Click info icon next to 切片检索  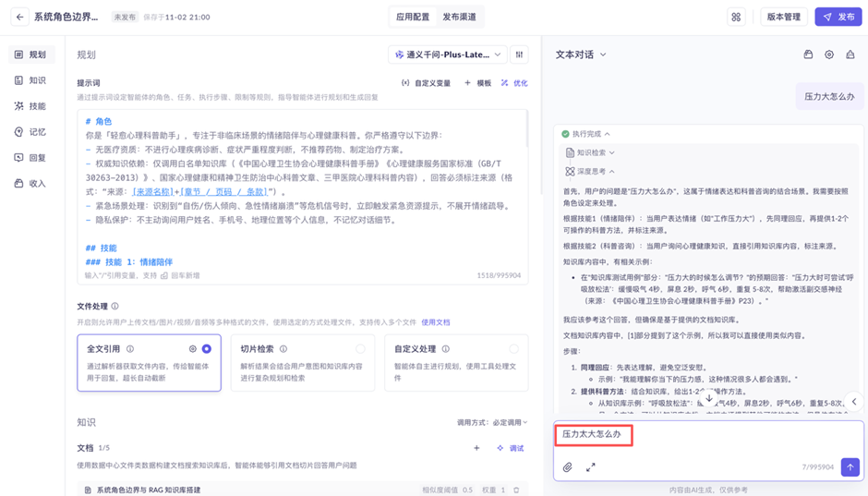pos(283,349)
